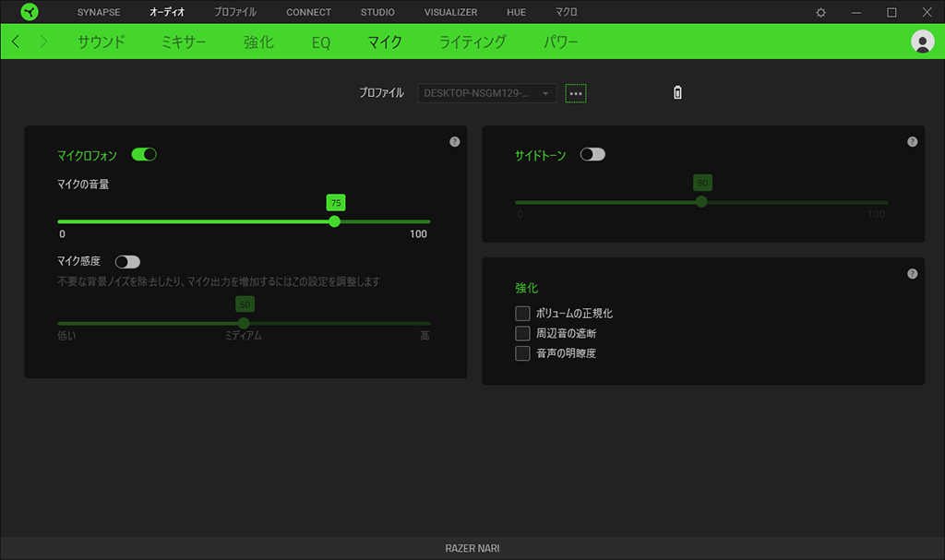945x560 pixels.
Task: Open help for 強化 panel
Action: 913,274
